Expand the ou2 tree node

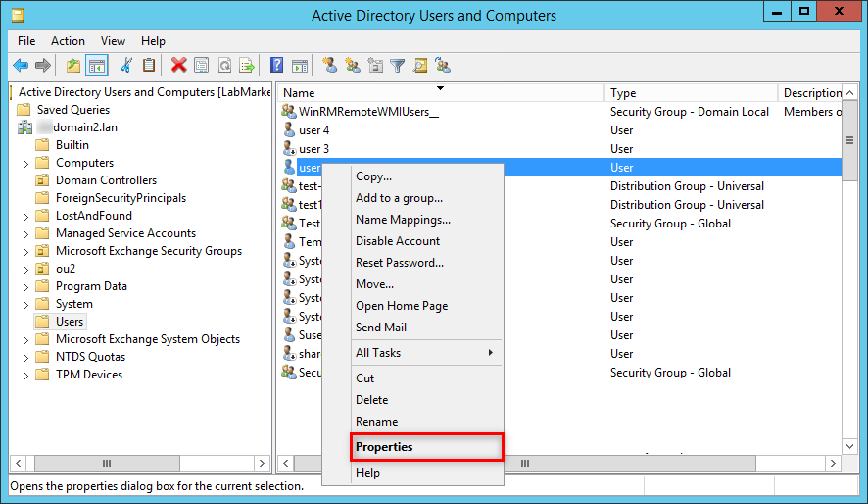coord(25,270)
